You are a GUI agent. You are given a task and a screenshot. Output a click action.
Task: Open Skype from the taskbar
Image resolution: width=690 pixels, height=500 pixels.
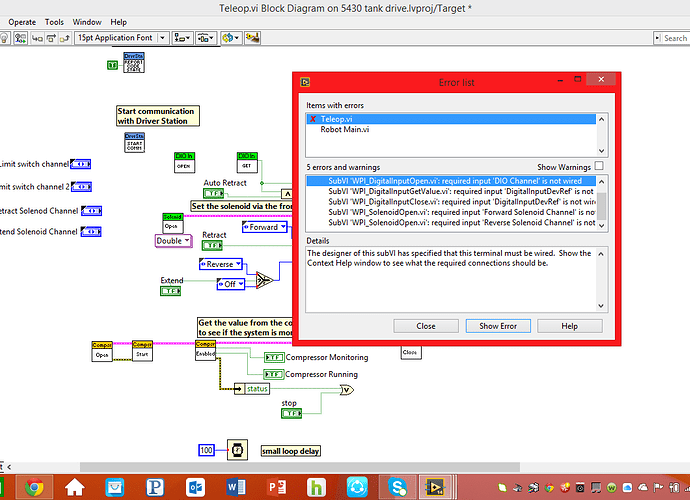(x=397, y=487)
